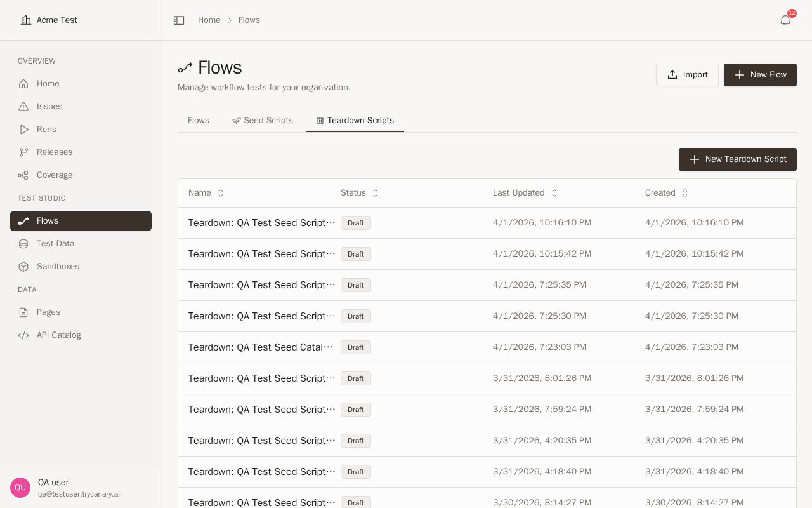This screenshot has width=812, height=508.
Task: Click the Sandboxes cube icon
Action: pos(23,267)
